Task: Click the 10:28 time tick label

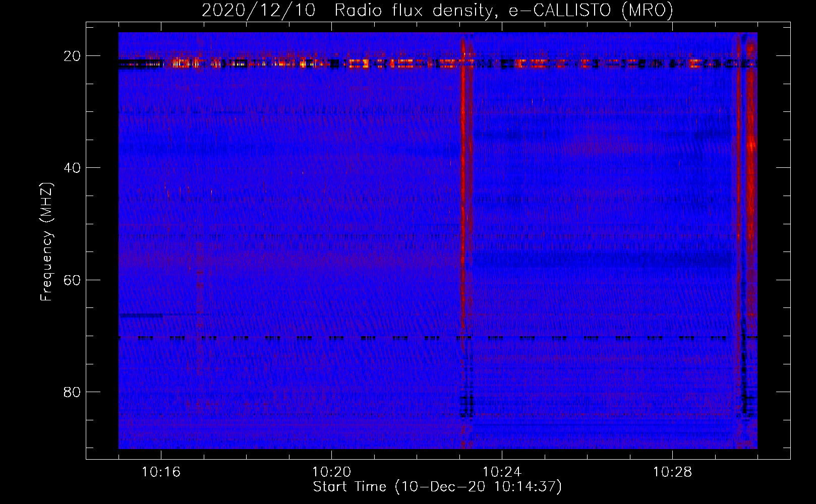Action: pos(672,472)
